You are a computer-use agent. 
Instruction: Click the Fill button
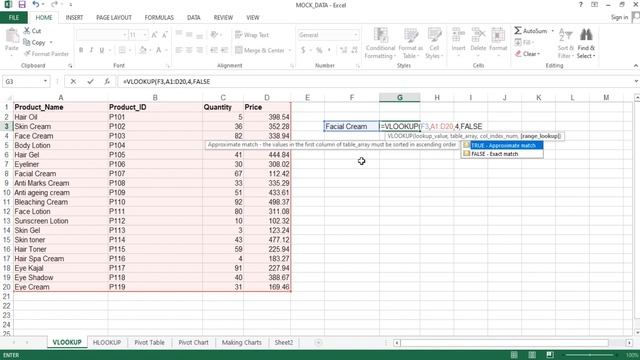click(x=524, y=42)
